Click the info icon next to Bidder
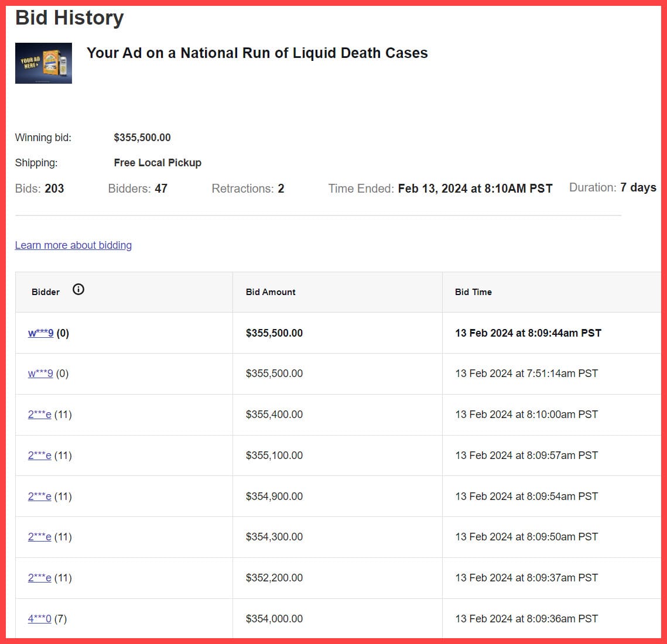This screenshot has height=644, width=667. click(78, 289)
